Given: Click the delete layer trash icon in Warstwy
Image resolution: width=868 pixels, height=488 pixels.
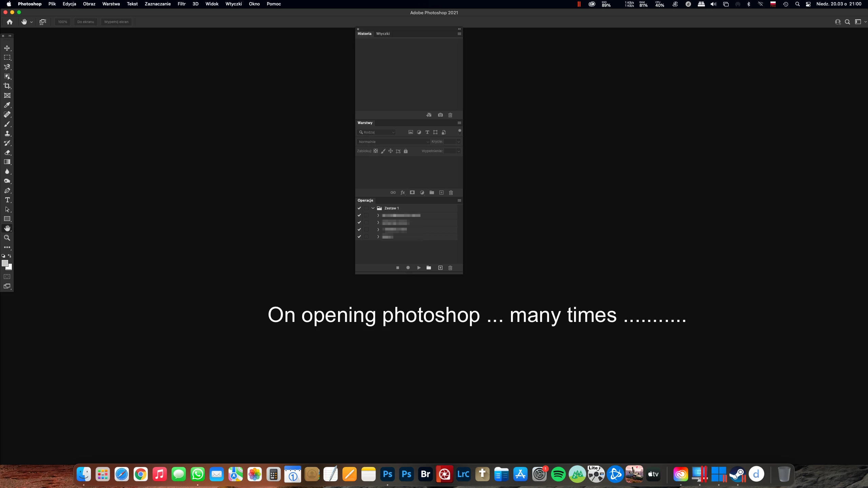Looking at the screenshot, I should tap(451, 192).
